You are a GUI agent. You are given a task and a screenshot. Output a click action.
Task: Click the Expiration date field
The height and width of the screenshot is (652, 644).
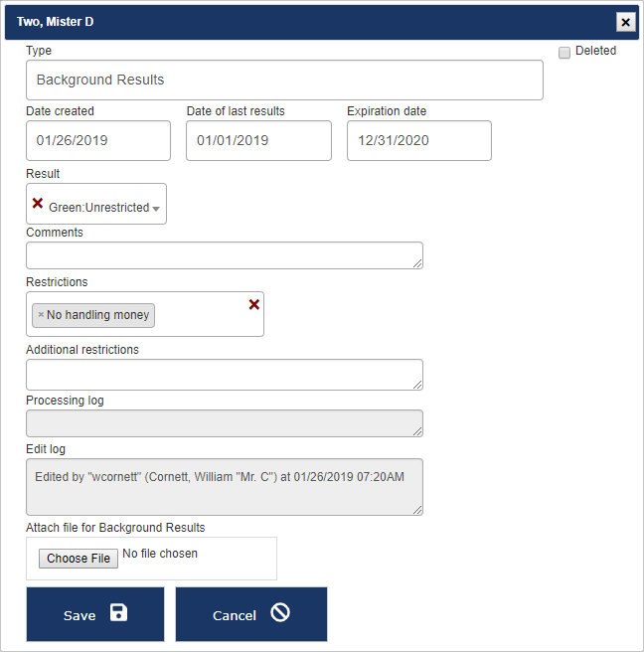click(x=418, y=141)
